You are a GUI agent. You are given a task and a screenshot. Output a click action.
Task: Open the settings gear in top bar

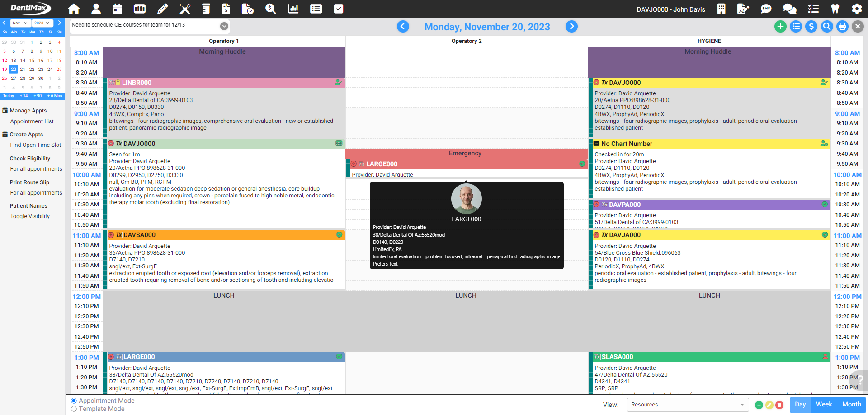(857, 9)
